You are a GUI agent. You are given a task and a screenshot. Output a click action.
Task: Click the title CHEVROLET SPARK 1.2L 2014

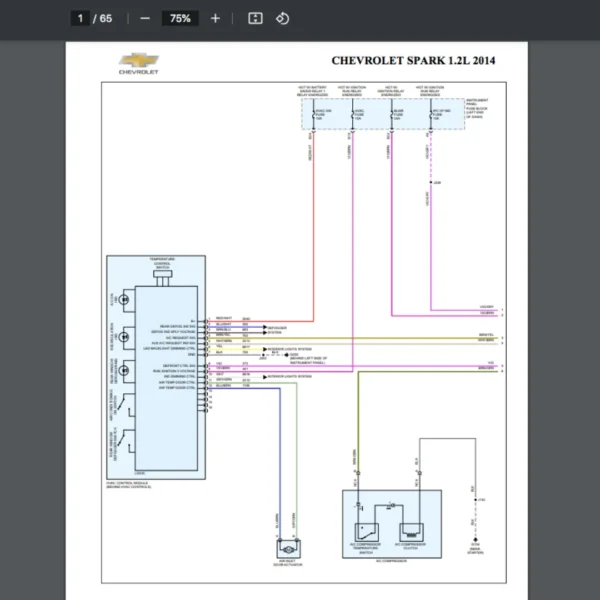coord(413,60)
